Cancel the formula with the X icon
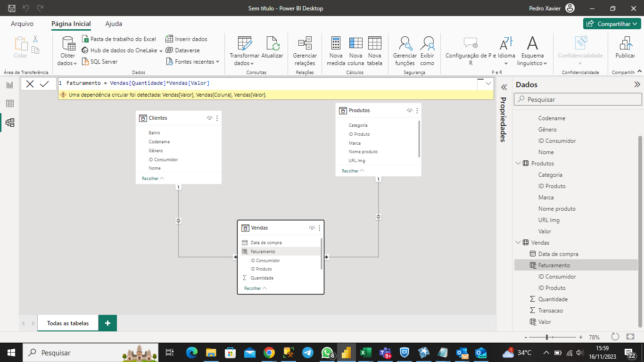The width and height of the screenshot is (644, 362). (30, 84)
